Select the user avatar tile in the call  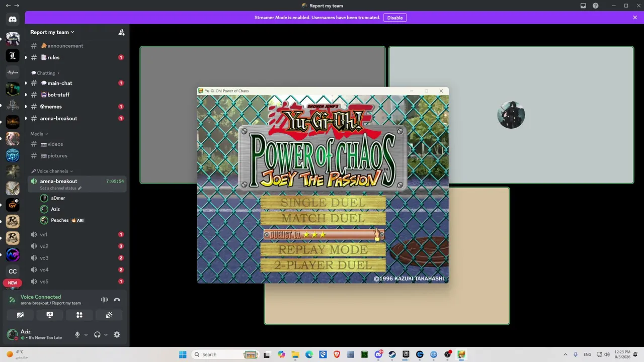tap(511, 115)
